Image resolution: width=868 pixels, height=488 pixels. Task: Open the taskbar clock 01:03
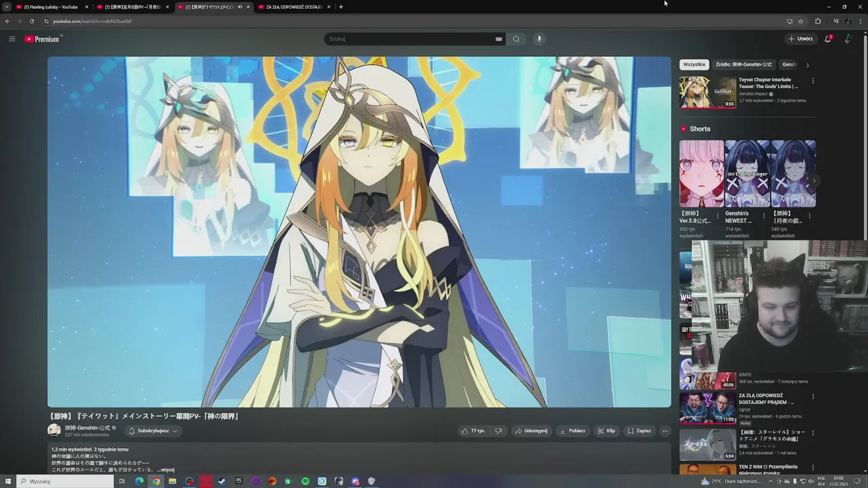coord(839,481)
